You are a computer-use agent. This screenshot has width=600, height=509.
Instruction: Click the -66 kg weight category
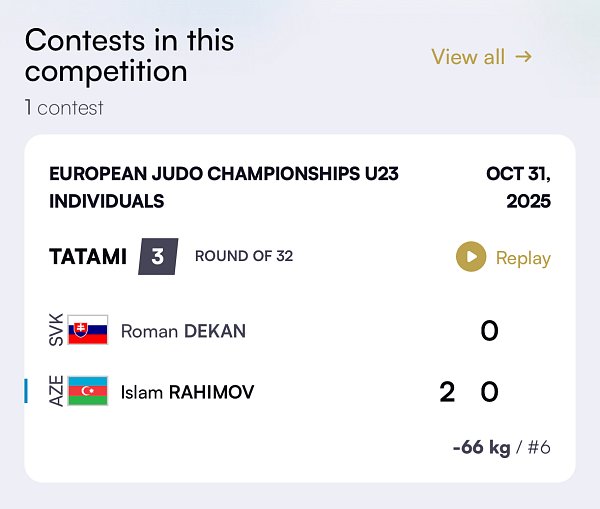481,446
